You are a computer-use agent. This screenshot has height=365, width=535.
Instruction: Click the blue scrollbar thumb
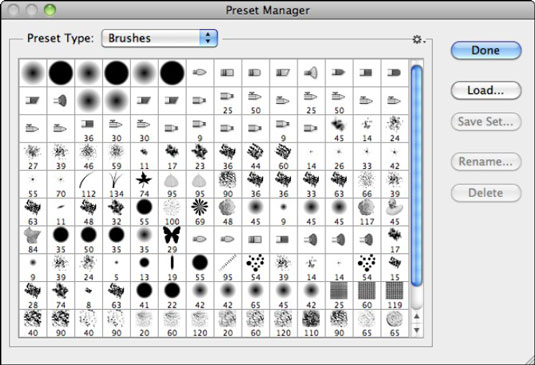coord(416,176)
